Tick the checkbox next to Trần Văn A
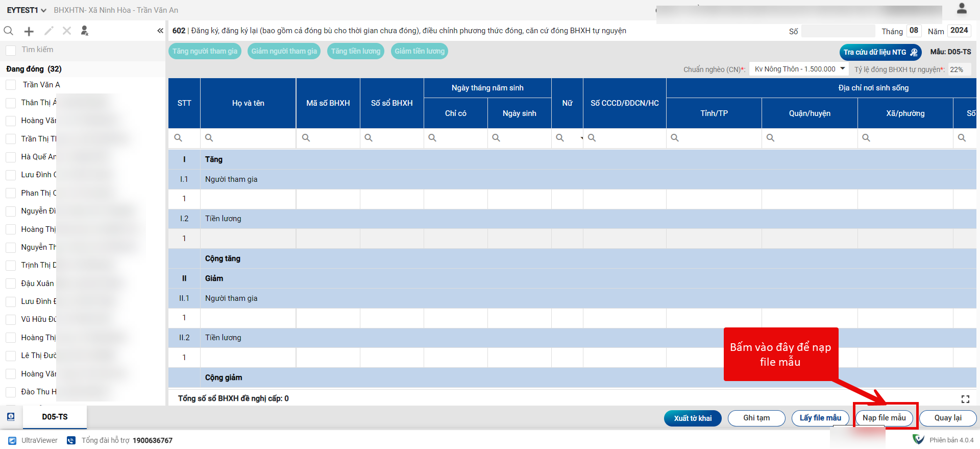This screenshot has height=449, width=980. coord(11,85)
